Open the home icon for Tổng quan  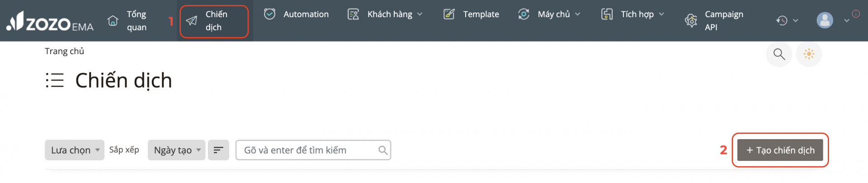(113, 21)
